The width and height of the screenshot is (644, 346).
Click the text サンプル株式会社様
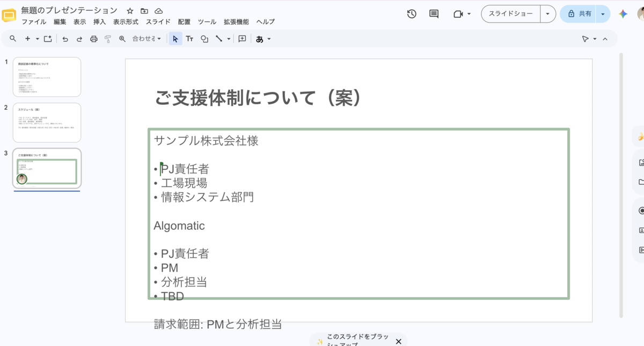click(206, 141)
